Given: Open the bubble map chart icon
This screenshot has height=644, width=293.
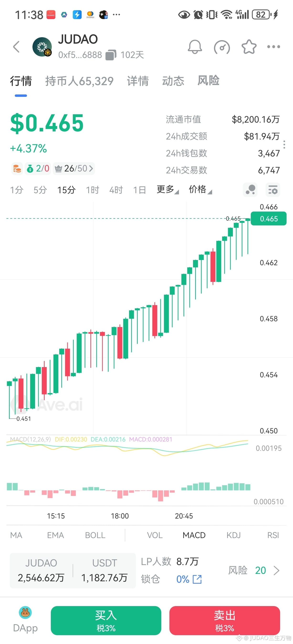Looking at the screenshot, I should pyautogui.click(x=250, y=190).
